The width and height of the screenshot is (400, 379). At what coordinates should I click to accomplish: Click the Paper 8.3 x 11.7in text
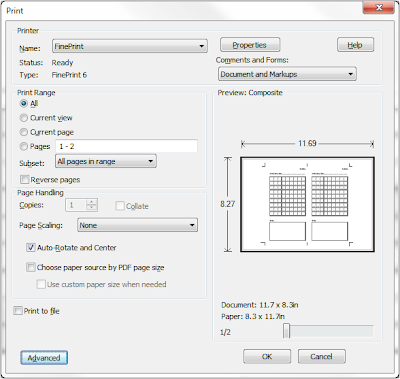coord(253,316)
